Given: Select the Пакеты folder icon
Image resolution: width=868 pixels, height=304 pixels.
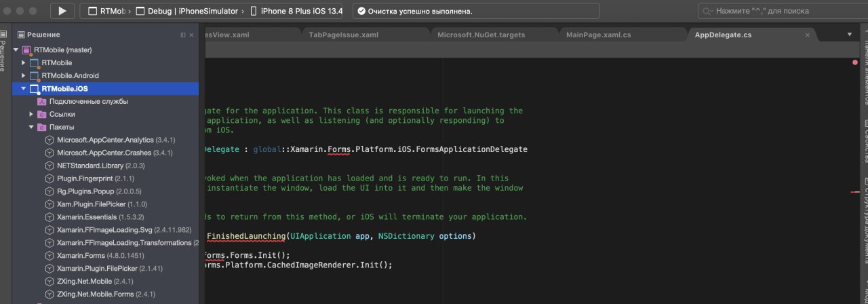Looking at the screenshot, I should tap(42, 127).
